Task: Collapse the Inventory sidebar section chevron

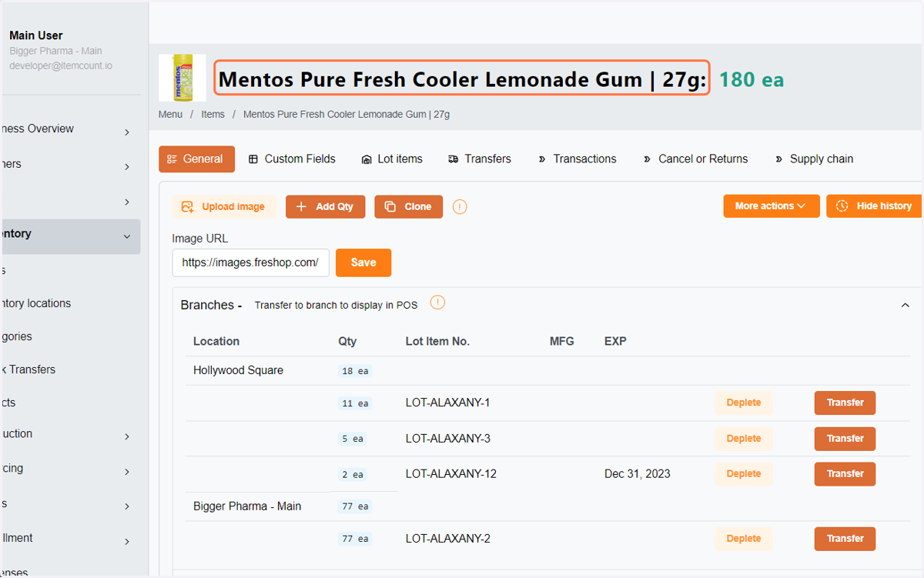Action: point(127,237)
